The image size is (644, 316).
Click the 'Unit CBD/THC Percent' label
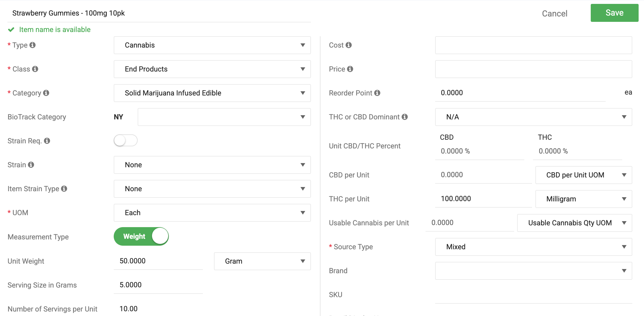[x=364, y=146]
